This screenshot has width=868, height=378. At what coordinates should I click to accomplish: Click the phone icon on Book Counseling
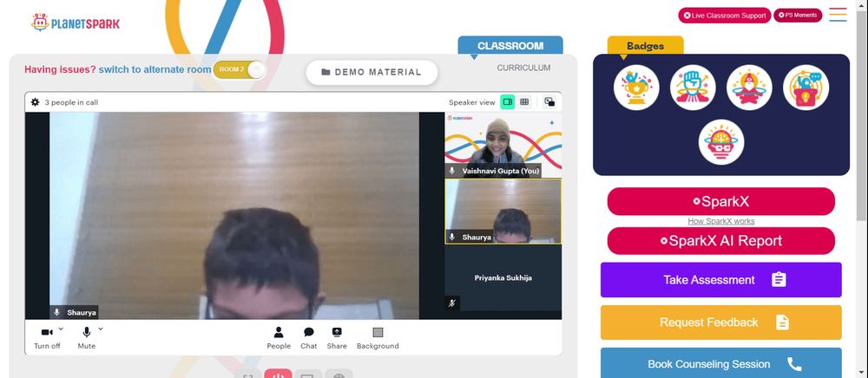(x=794, y=363)
